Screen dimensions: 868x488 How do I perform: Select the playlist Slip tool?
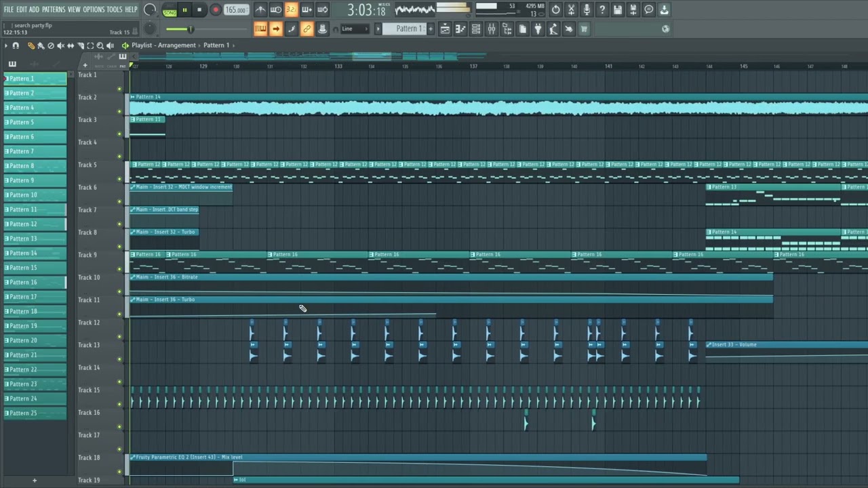click(71, 45)
